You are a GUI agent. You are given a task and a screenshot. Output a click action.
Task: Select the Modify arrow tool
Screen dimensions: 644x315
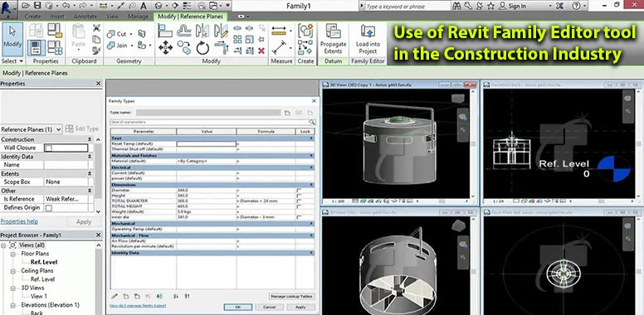12,39
